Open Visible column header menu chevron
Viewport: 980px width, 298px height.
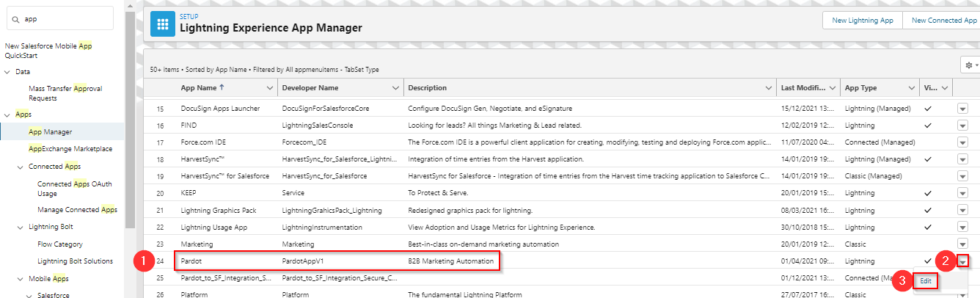946,88
